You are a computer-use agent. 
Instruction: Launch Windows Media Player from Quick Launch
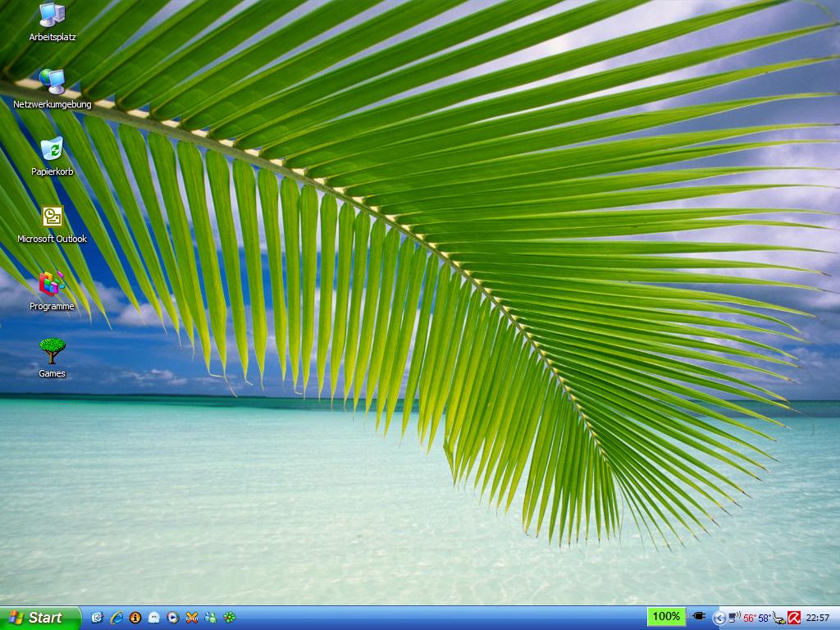coord(173,618)
